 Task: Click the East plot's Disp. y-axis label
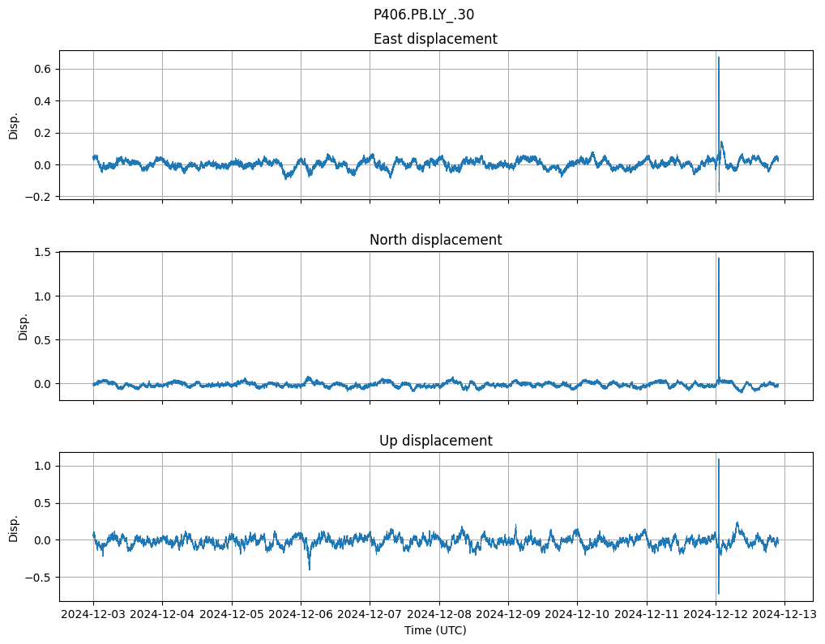click(x=14, y=125)
